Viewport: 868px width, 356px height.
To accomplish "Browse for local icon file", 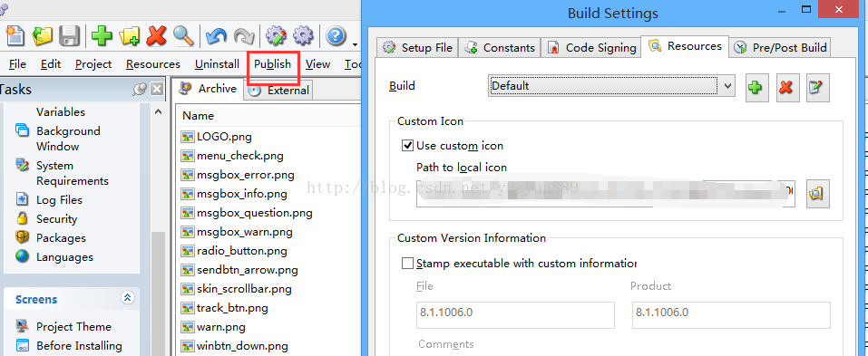I will point(817,194).
